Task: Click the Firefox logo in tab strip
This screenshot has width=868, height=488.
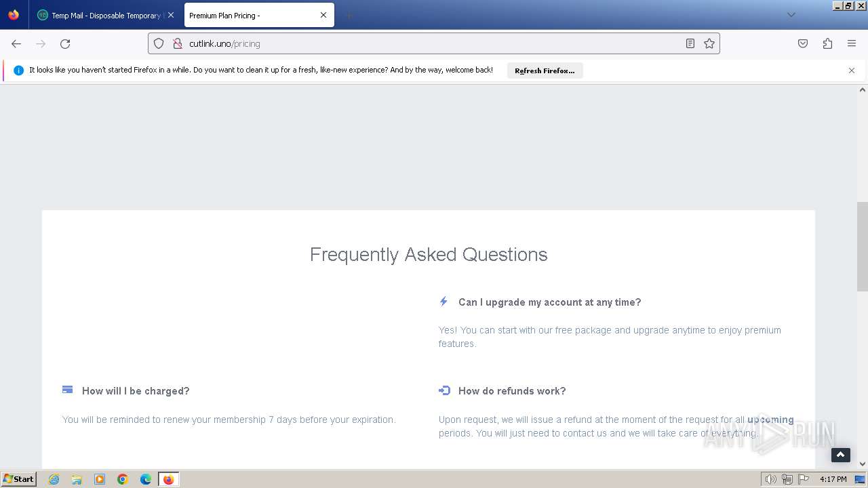Action: [14, 15]
